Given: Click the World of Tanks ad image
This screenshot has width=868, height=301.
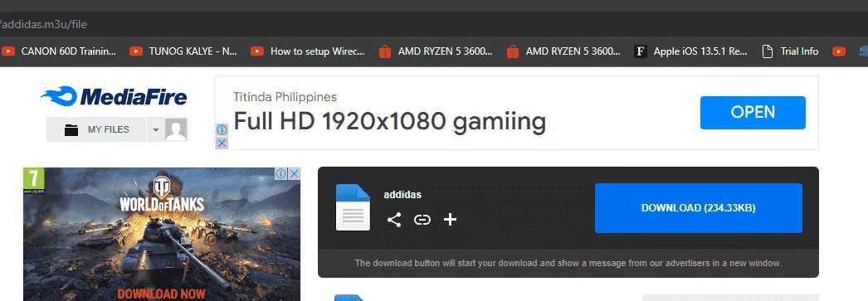Looking at the screenshot, I should [162, 234].
